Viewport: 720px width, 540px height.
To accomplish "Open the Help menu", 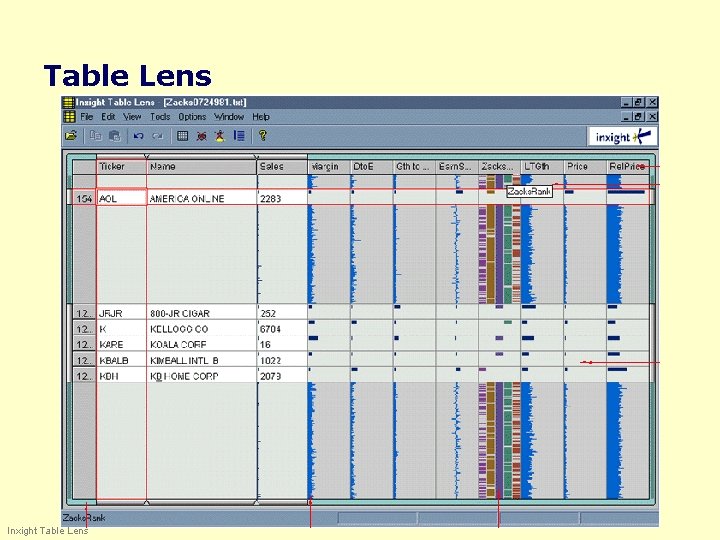I will point(261,117).
